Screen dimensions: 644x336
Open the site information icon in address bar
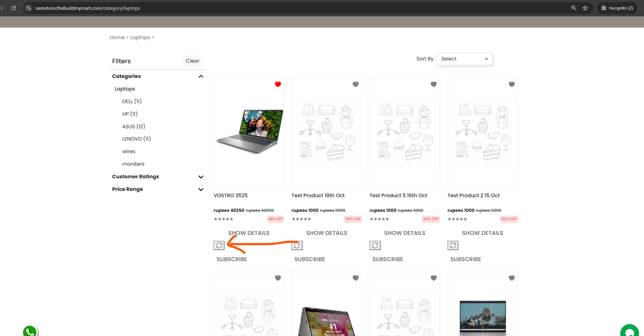[x=29, y=8]
